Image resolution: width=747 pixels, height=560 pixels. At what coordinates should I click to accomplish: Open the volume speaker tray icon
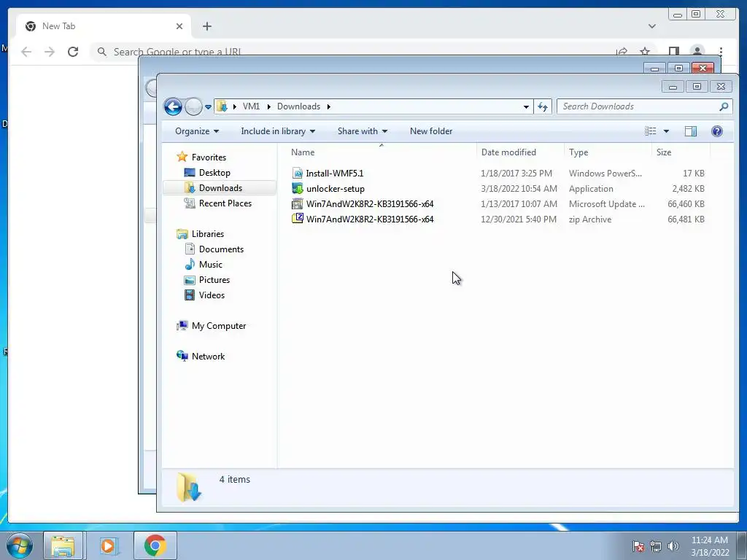click(x=673, y=546)
